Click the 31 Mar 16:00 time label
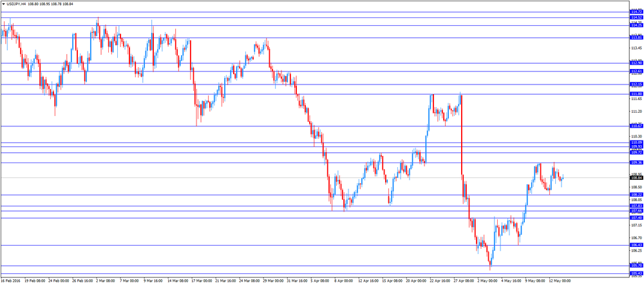Viewport: 644px width, 285px height. 298,281
